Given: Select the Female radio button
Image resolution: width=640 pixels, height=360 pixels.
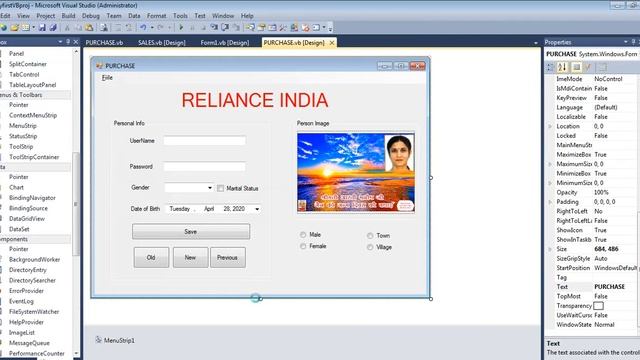Looking at the screenshot, I should point(303,246).
